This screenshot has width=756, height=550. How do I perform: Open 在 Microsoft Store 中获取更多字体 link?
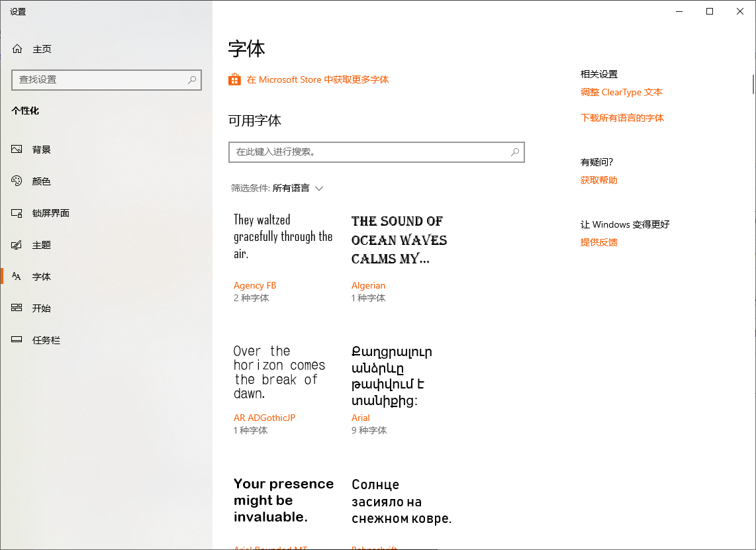[318, 79]
